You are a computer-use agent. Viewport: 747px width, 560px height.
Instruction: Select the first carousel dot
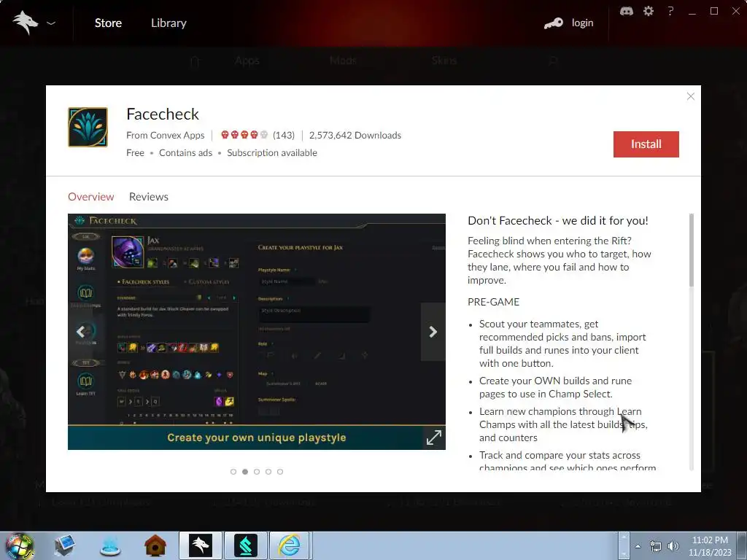(x=233, y=472)
